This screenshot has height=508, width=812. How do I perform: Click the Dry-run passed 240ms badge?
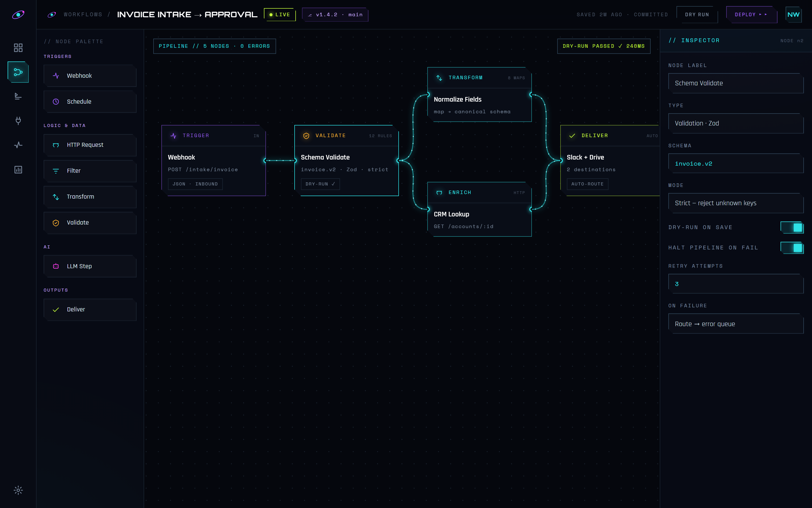point(604,46)
